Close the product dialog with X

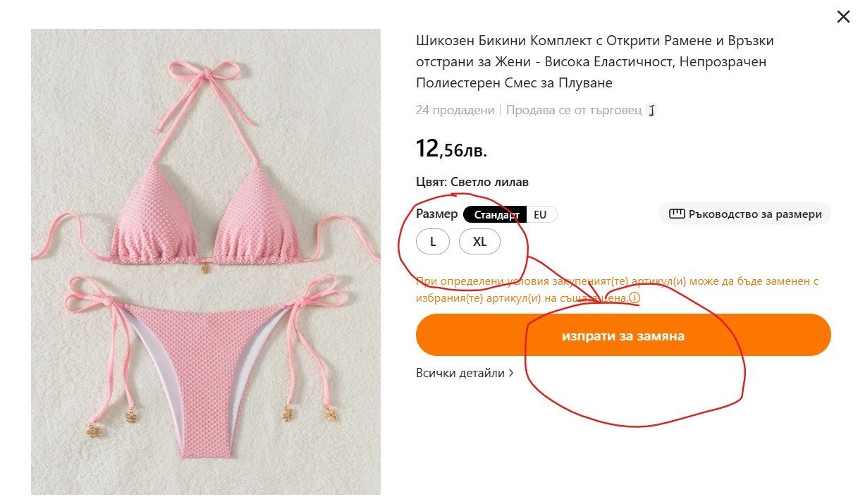[843, 17]
